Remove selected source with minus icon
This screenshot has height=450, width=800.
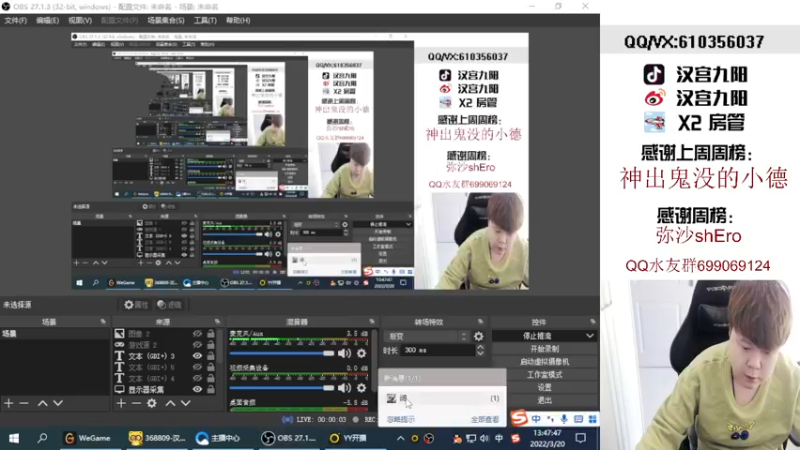click(136, 403)
